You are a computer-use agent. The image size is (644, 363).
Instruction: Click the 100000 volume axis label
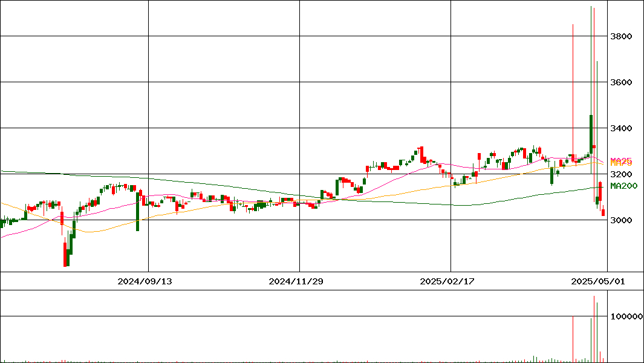626,316
